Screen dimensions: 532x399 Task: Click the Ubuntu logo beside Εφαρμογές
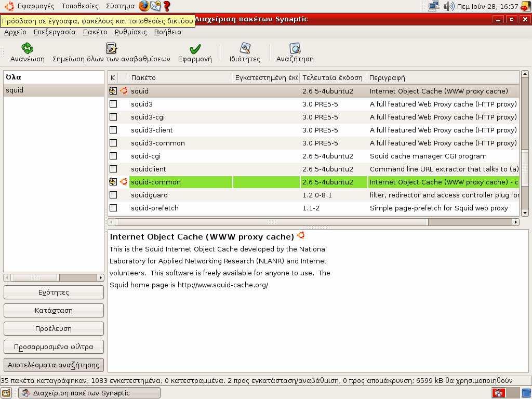pyautogui.click(x=9, y=6)
